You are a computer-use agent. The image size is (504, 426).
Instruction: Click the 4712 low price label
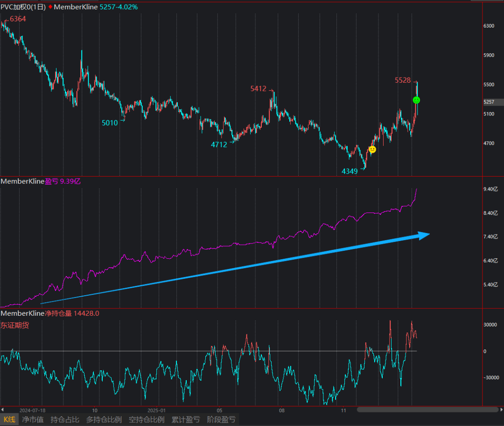click(x=219, y=145)
